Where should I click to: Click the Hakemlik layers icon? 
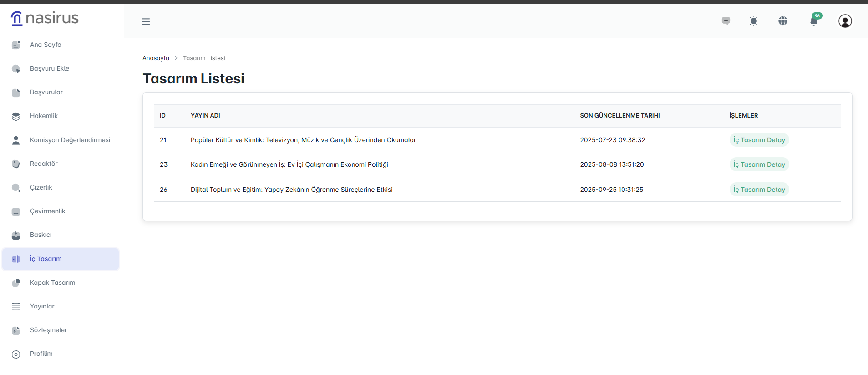click(16, 116)
